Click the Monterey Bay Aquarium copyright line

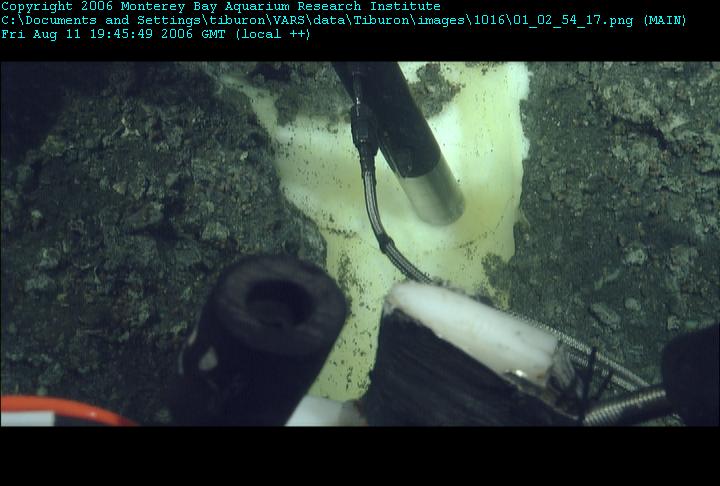pyautogui.click(x=221, y=6)
